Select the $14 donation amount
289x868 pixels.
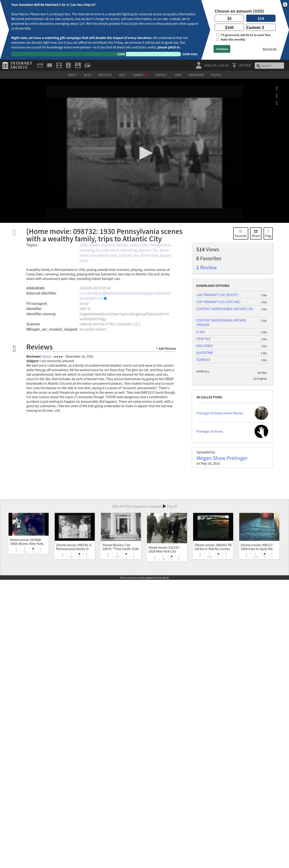click(261, 18)
